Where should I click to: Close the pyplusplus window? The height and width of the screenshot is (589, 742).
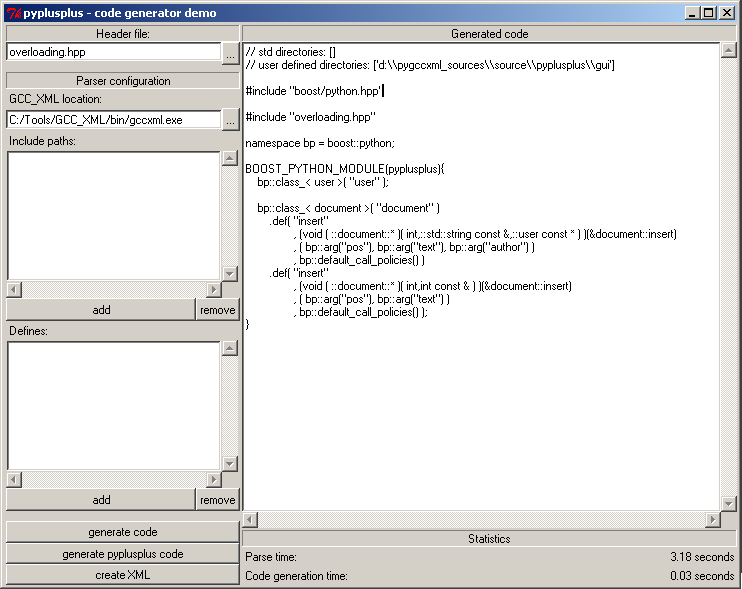[726, 13]
